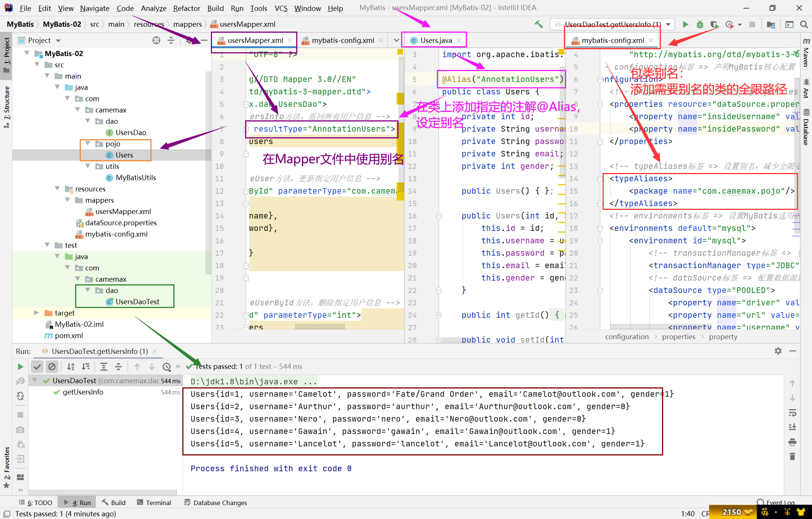Start debugging with the bug icon
Image resolution: width=812 pixels, height=519 pixels.
(x=700, y=24)
